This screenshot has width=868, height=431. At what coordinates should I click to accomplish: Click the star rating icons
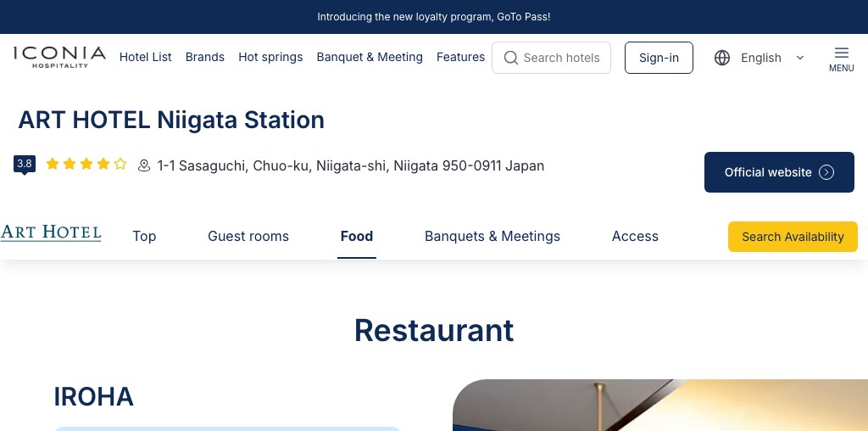[86, 165]
